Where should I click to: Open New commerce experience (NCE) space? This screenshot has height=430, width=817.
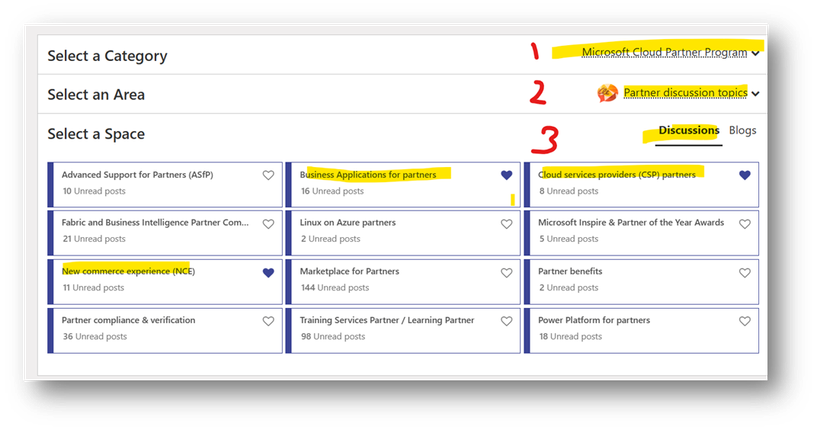click(165, 282)
